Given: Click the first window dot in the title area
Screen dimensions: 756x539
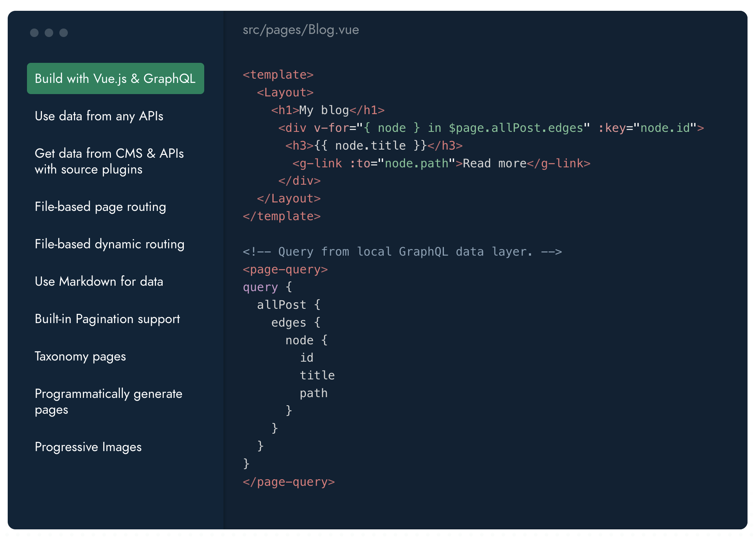Looking at the screenshot, I should [x=34, y=33].
